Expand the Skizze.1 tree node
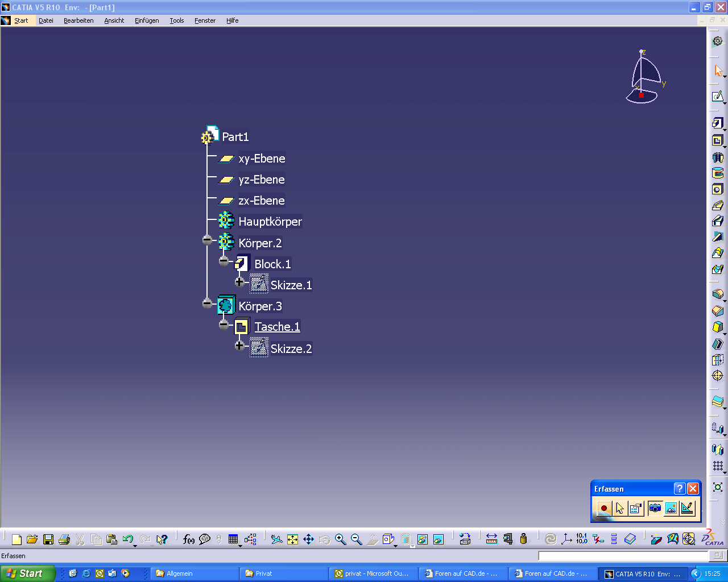 point(239,282)
